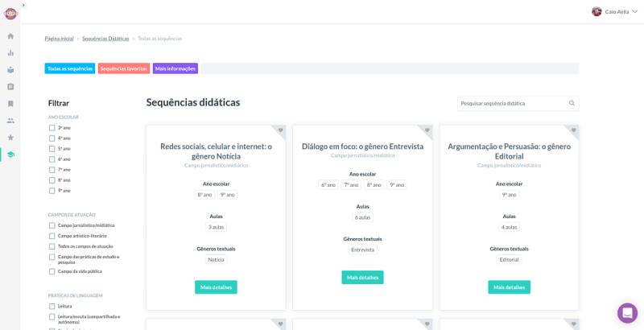Check the 3º ano filter
644x330 pixels.
pos(52,128)
